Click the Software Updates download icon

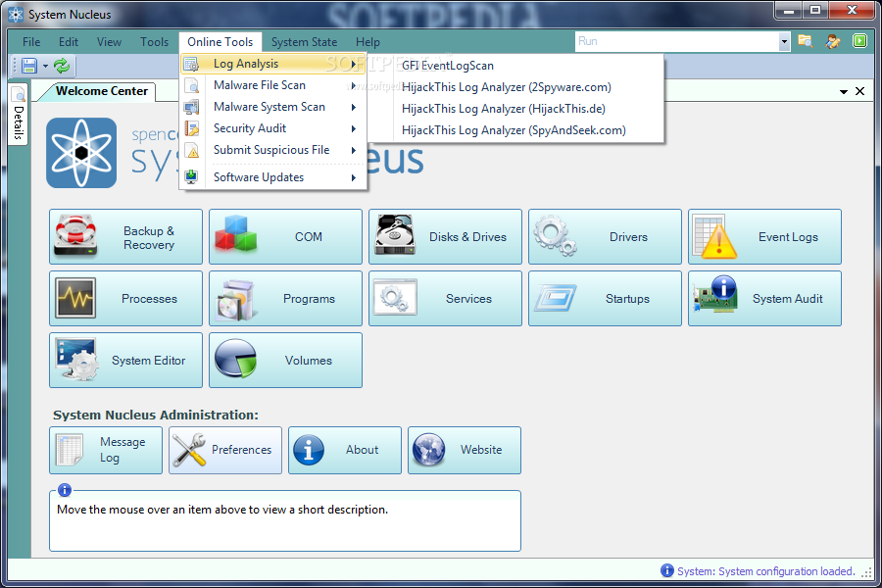pos(191,176)
